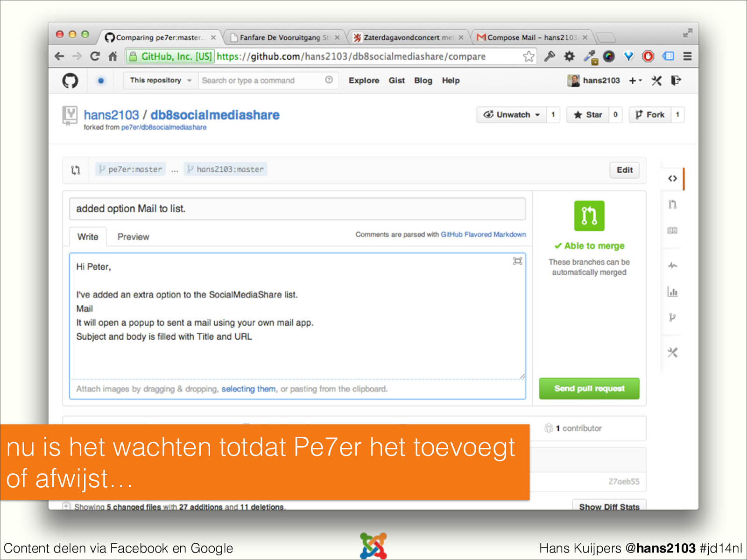Click the stargazers count 0
Image resolution: width=747 pixels, height=560 pixels.
[x=615, y=115]
